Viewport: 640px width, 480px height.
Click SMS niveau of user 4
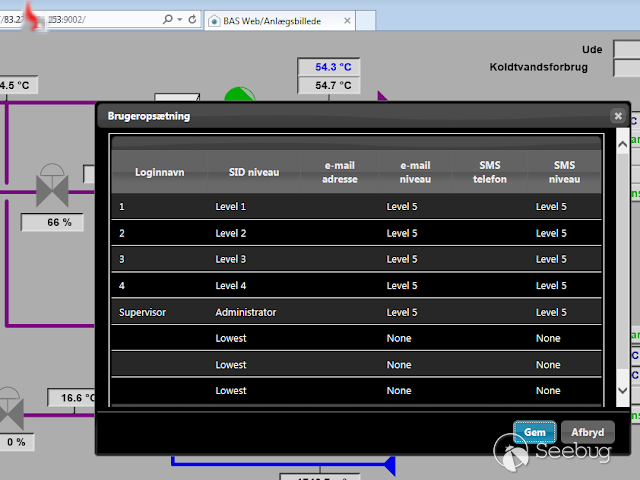[x=551, y=286]
